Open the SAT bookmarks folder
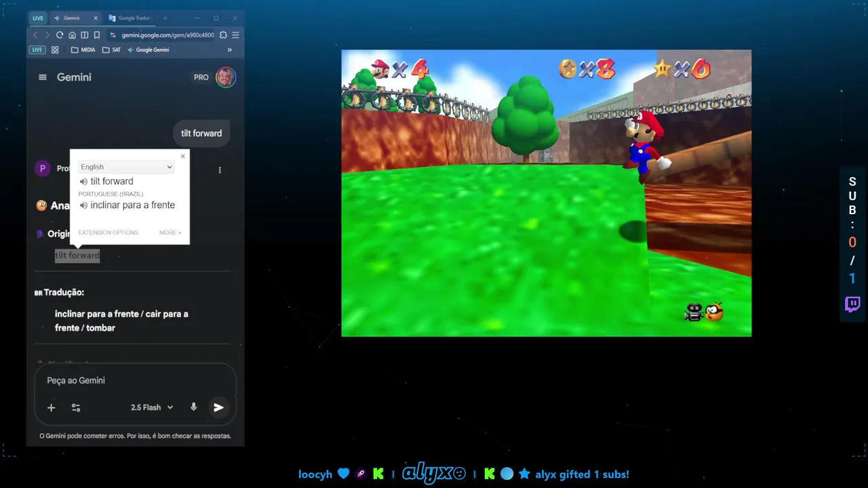The width and height of the screenshot is (868, 488). pyautogui.click(x=112, y=49)
